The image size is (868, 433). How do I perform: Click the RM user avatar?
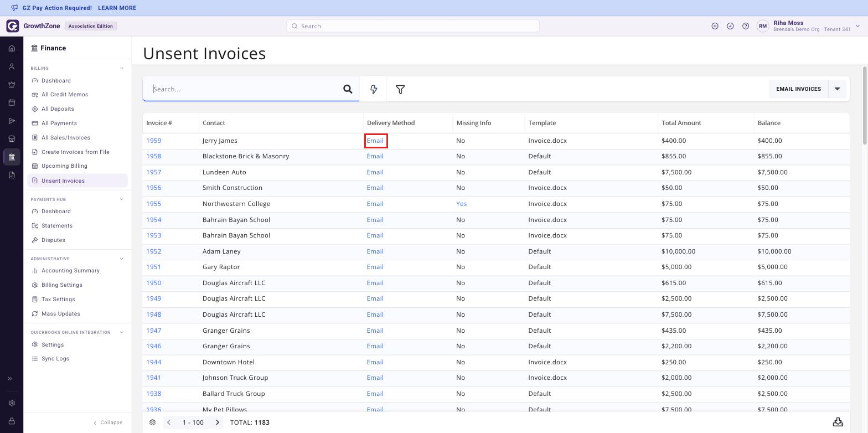pos(763,26)
